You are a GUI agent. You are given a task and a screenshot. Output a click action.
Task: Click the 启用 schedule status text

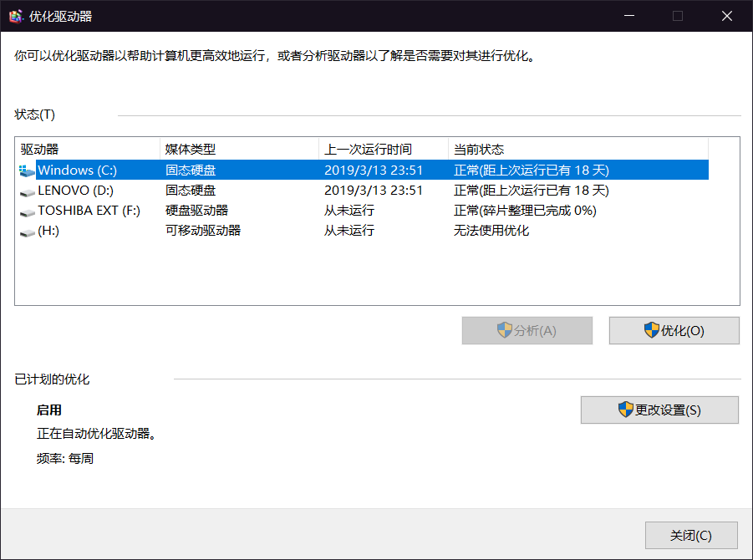click(x=49, y=410)
